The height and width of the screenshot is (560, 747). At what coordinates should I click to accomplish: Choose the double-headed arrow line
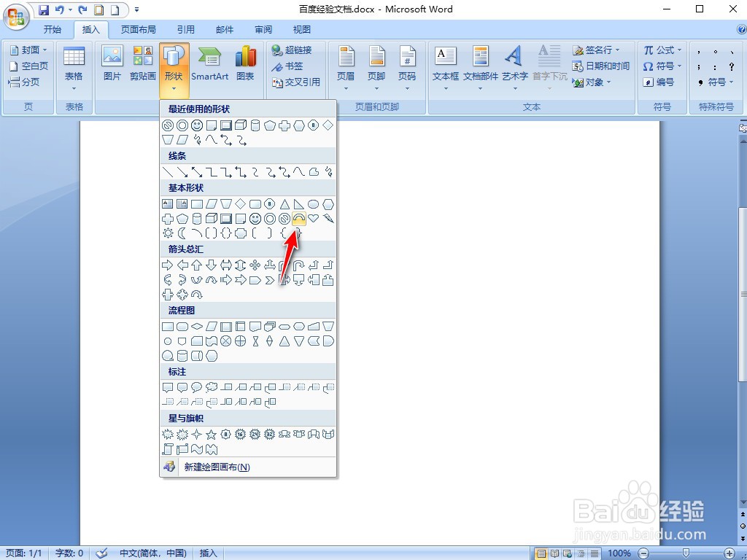(197, 172)
